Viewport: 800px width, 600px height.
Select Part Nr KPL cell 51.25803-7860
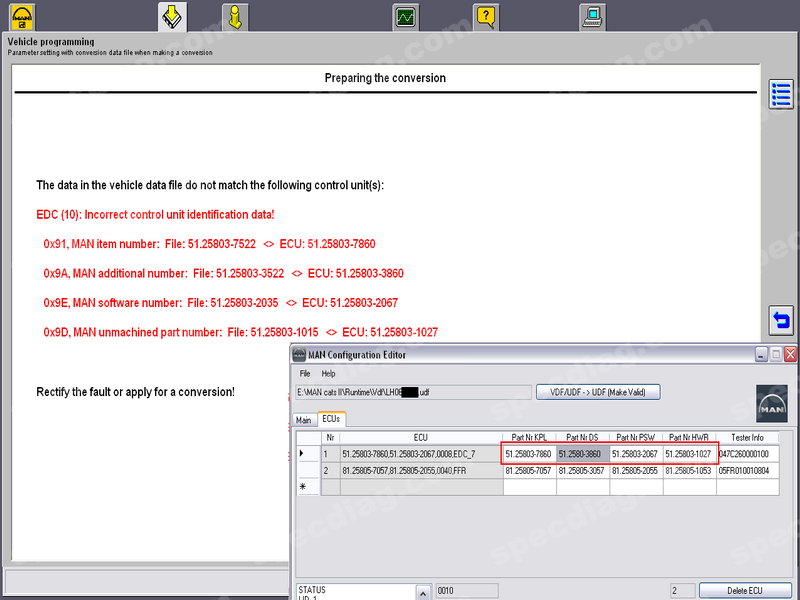tap(529, 454)
